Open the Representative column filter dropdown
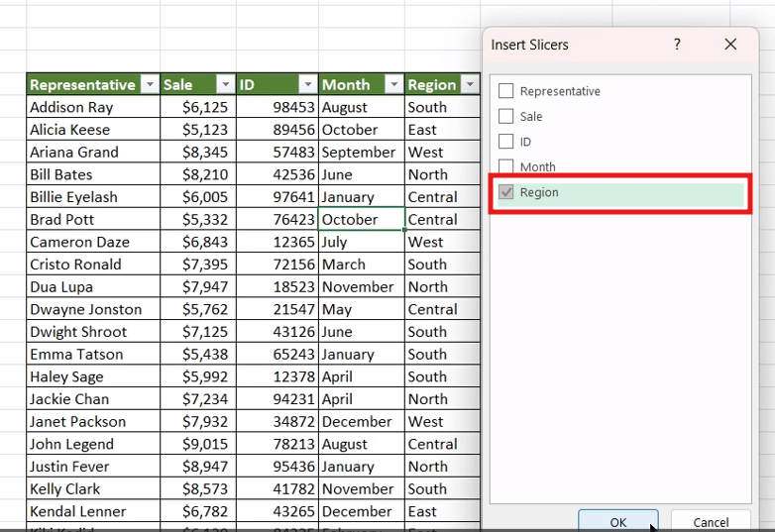 click(150, 84)
